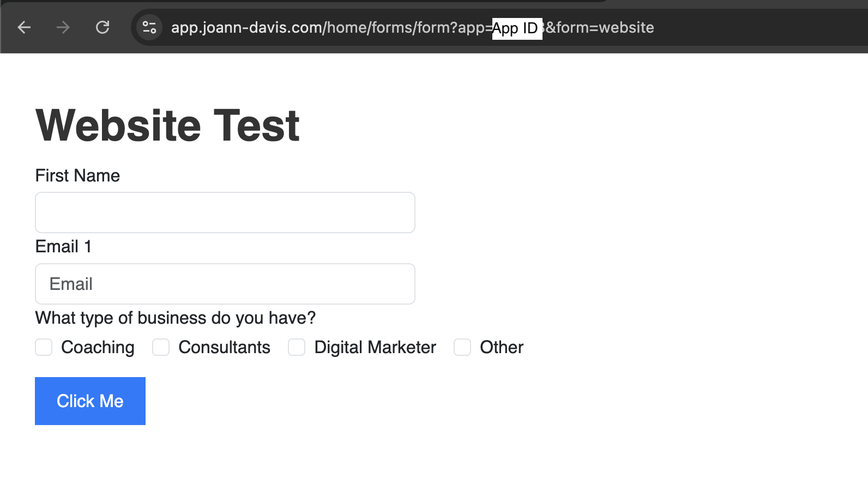Click the Digital Marketer label text
Viewport: 868px width, 497px height.
pyautogui.click(x=375, y=347)
